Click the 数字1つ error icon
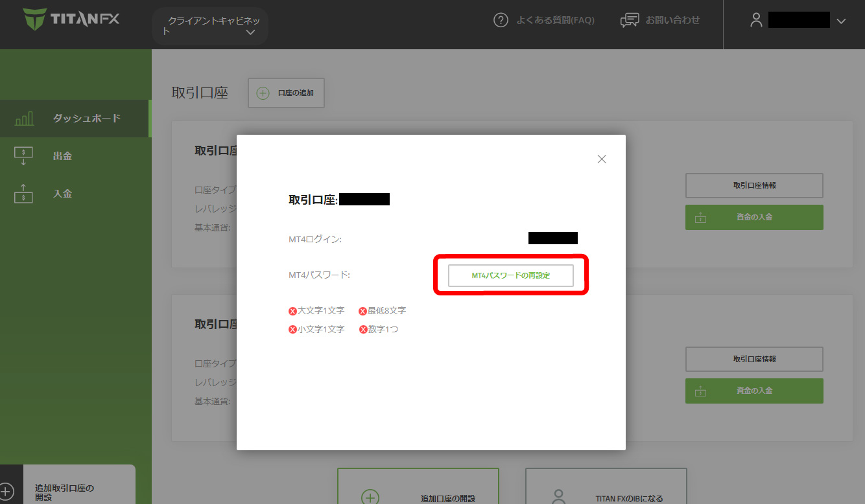 click(x=362, y=329)
